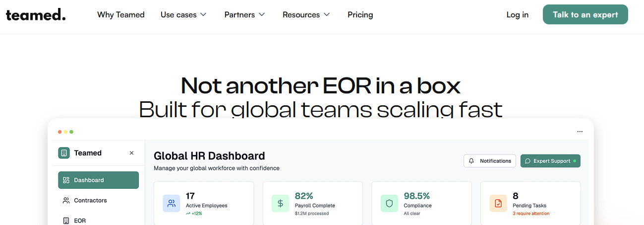The height and width of the screenshot is (225, 644).
Task: Open the Resources dropdown menu
Action: tap(306, 15)
